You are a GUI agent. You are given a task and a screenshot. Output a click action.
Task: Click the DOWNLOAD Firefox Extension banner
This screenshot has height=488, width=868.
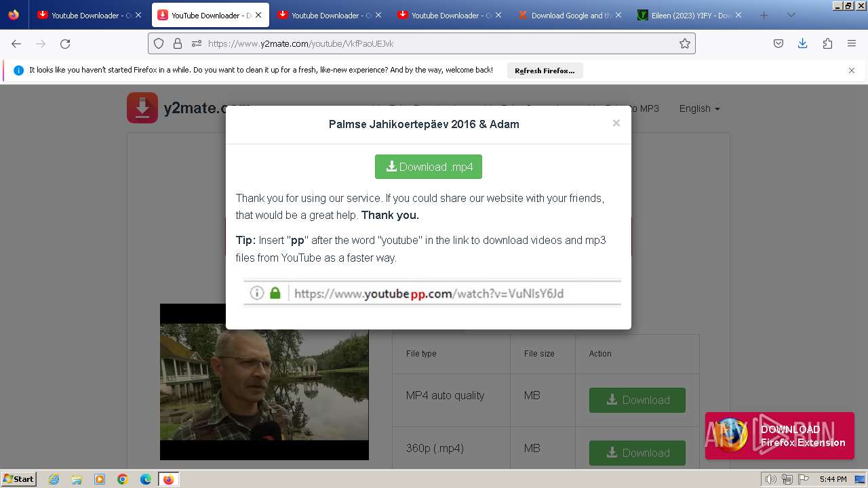click(x=780, y=436)
